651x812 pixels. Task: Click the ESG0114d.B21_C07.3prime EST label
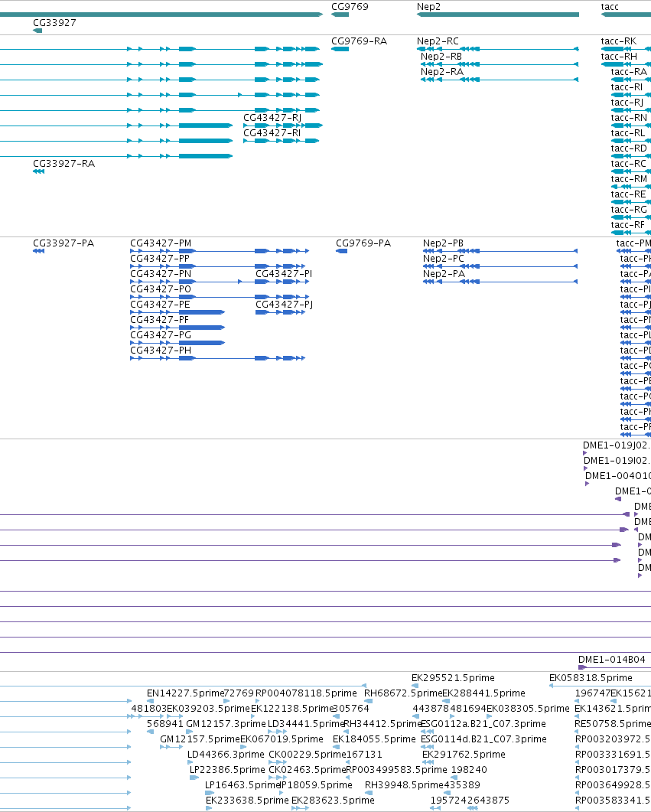point(483,739)
